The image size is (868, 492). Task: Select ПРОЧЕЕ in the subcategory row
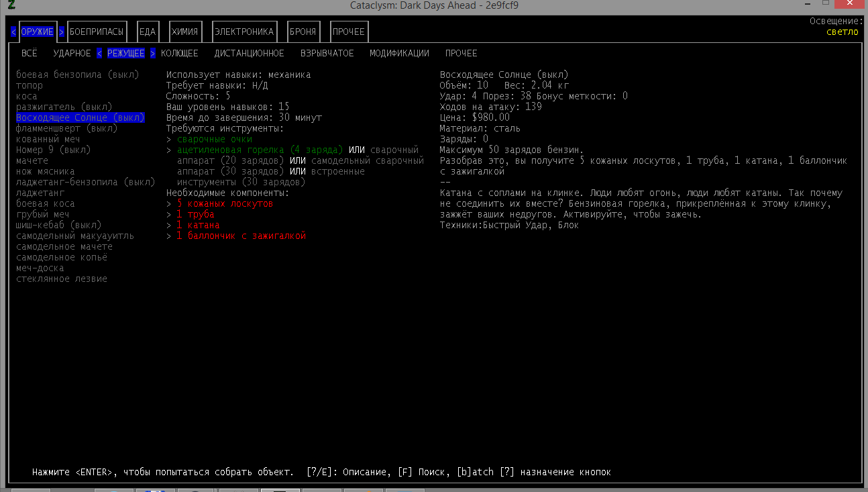pos(462,53)
